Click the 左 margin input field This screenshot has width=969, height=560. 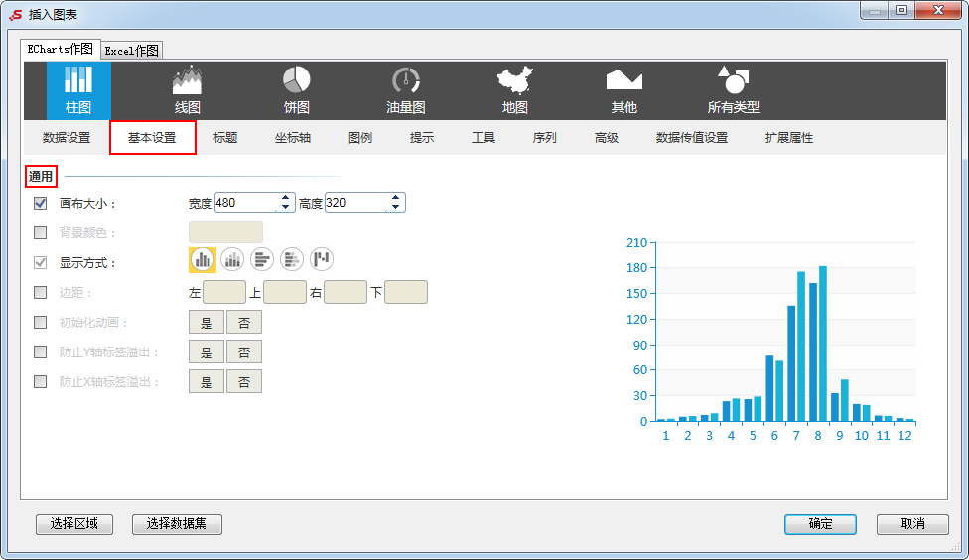coord(224,292)
